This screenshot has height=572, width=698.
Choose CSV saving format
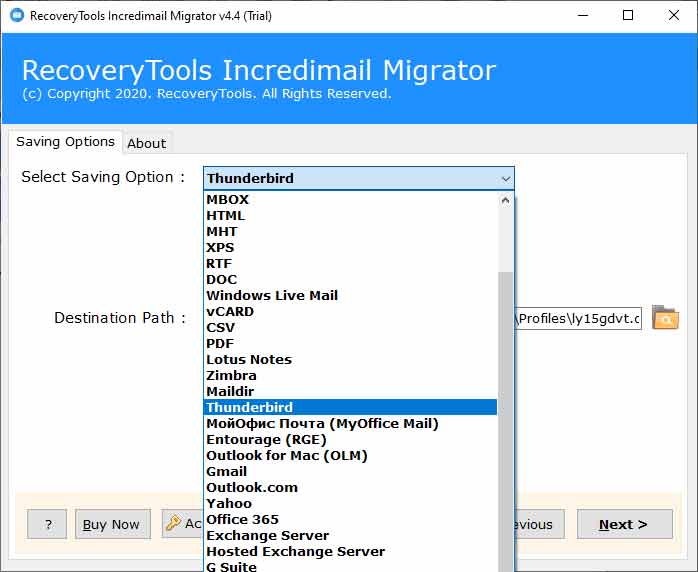[350, 328]
